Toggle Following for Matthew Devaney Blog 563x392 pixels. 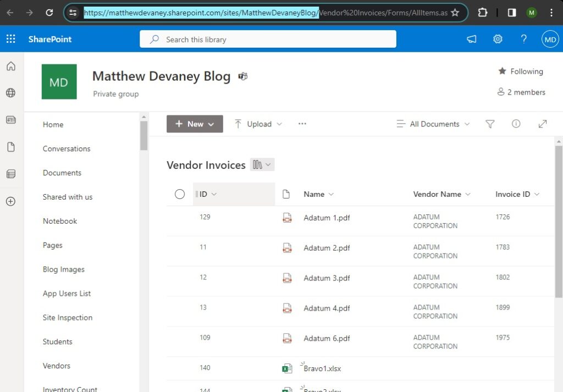tap(520, 71)
